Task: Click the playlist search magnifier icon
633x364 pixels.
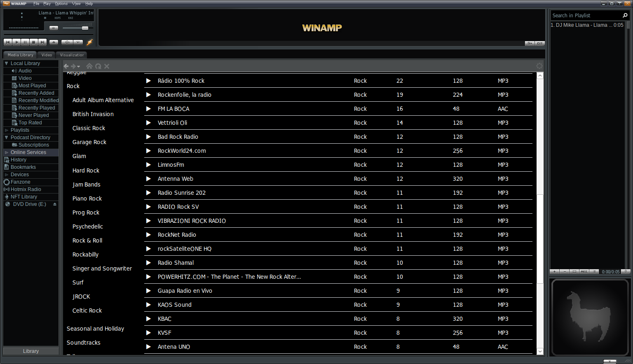Action: (x=625, y=15)
